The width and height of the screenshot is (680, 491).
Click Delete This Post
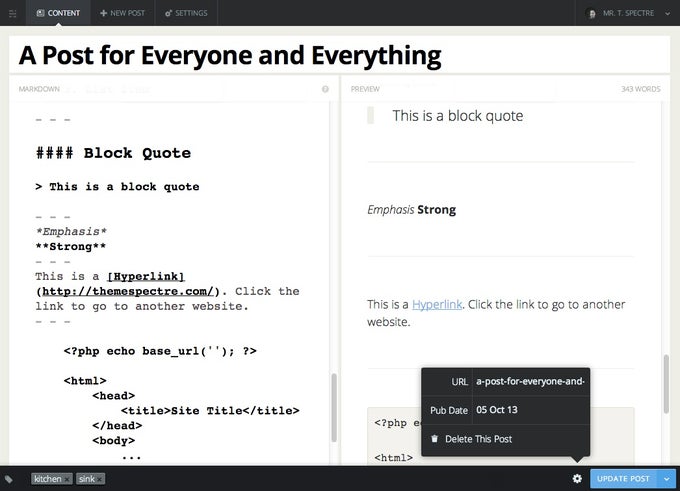(x=478, y=439)
